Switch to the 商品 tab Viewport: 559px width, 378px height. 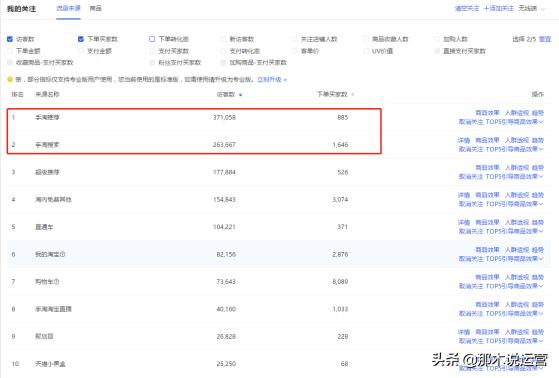(95, 8)
